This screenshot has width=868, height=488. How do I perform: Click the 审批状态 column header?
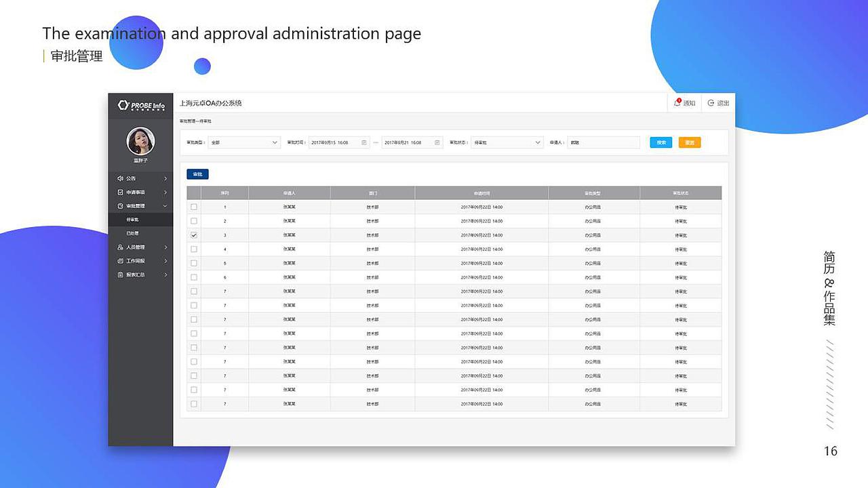[x=681, y=193]
